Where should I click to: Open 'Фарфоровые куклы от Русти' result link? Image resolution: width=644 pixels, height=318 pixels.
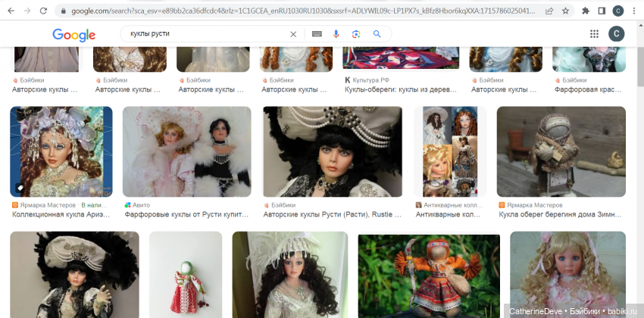tap(186, 215)
